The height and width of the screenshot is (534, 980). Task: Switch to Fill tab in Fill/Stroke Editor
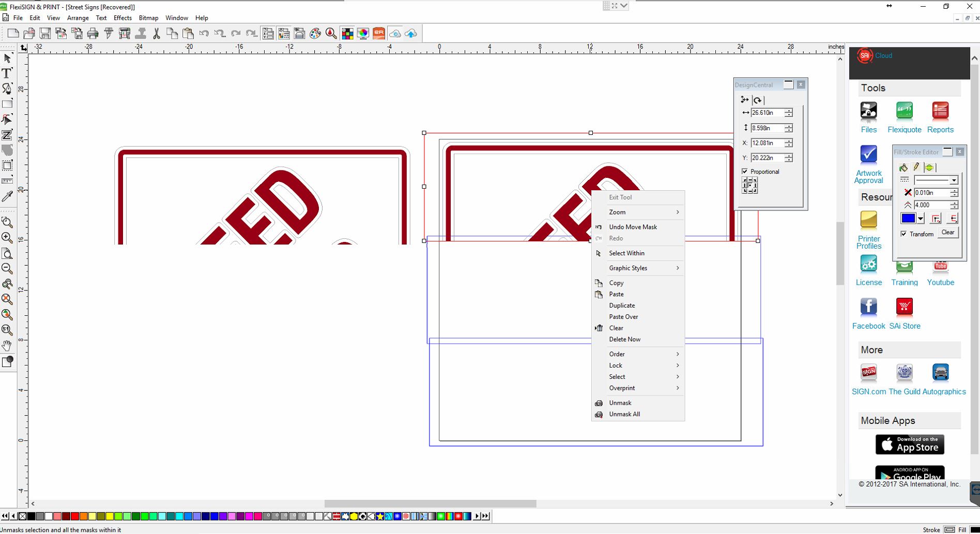pos(904,167)
